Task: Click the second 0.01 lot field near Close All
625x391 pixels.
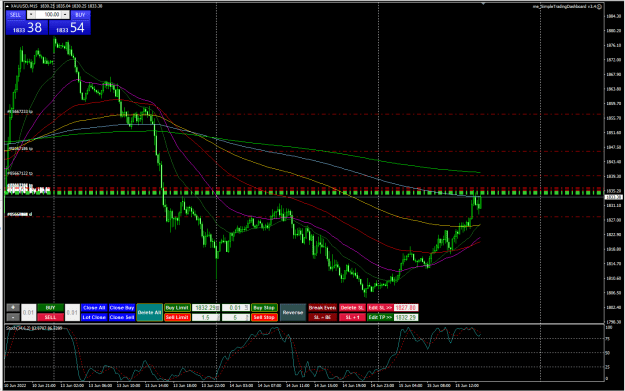Action: pos(72,312)
